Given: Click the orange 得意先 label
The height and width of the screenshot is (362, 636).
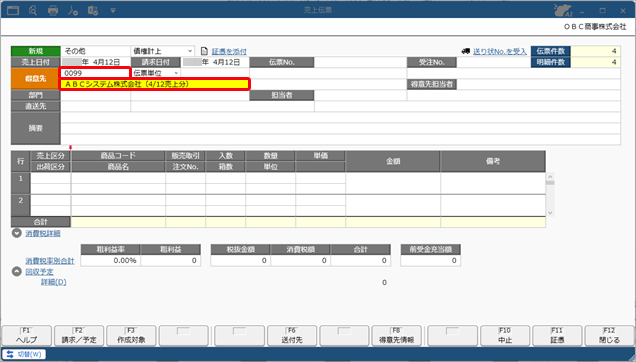Looking at the screenshot, I should point(36,78).
